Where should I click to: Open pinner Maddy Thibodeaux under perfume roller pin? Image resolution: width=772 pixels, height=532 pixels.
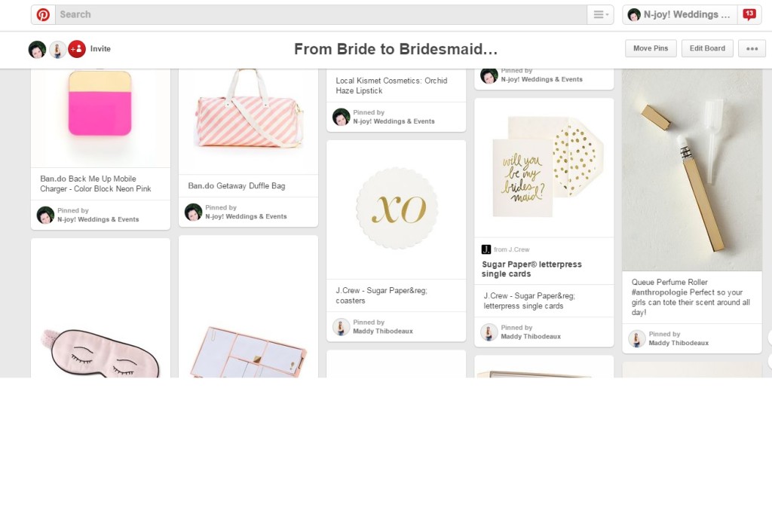coord(679,343)
